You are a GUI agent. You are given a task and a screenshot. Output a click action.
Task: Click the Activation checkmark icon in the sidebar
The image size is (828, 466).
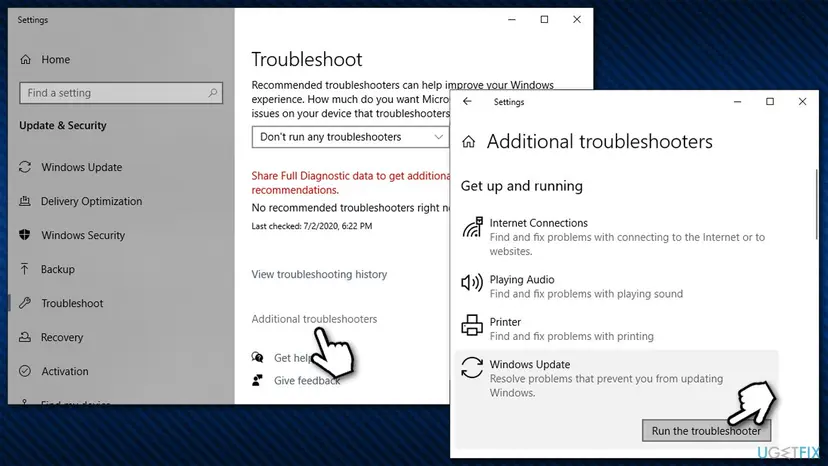click(x=25, y=371)
